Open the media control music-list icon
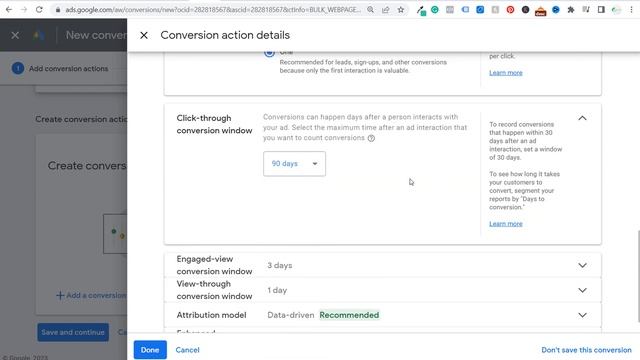640x360 pixels. [586, 9]
